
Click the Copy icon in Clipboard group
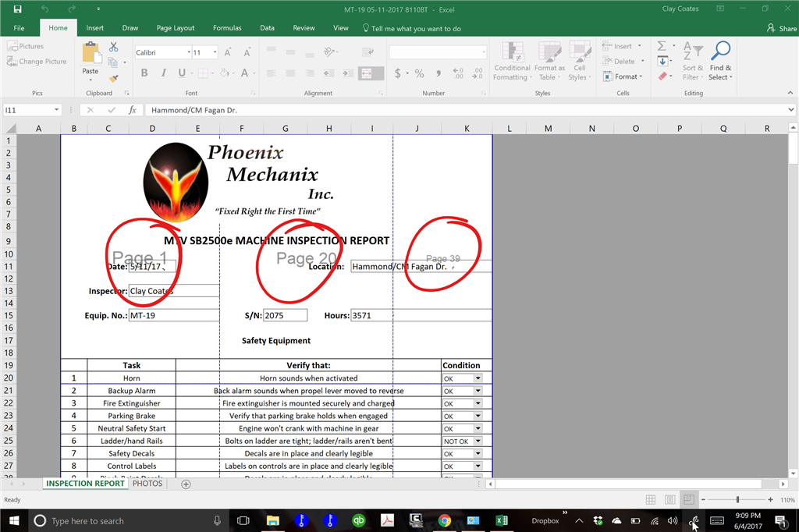pyautogui.click(x=113, y=62)
